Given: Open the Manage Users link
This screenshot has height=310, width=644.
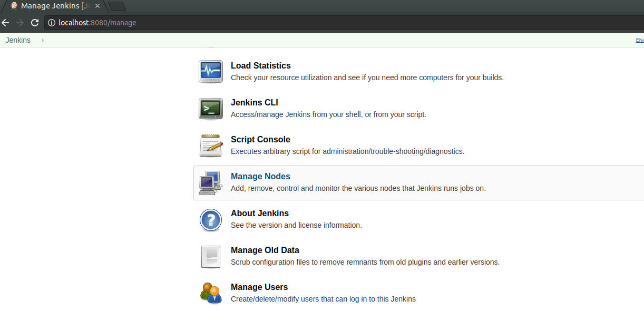Looking at the screenshot, I should (259, 287).
